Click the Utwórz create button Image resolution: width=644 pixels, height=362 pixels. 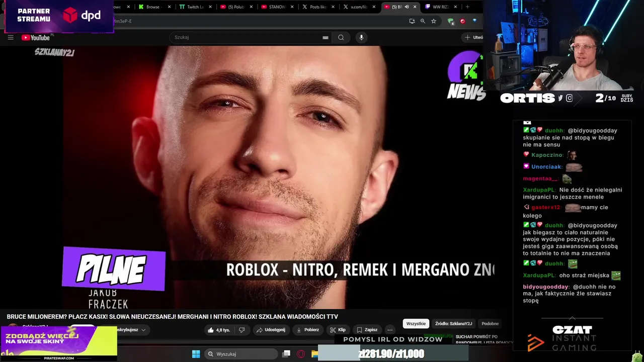click(x=473, y=37)
